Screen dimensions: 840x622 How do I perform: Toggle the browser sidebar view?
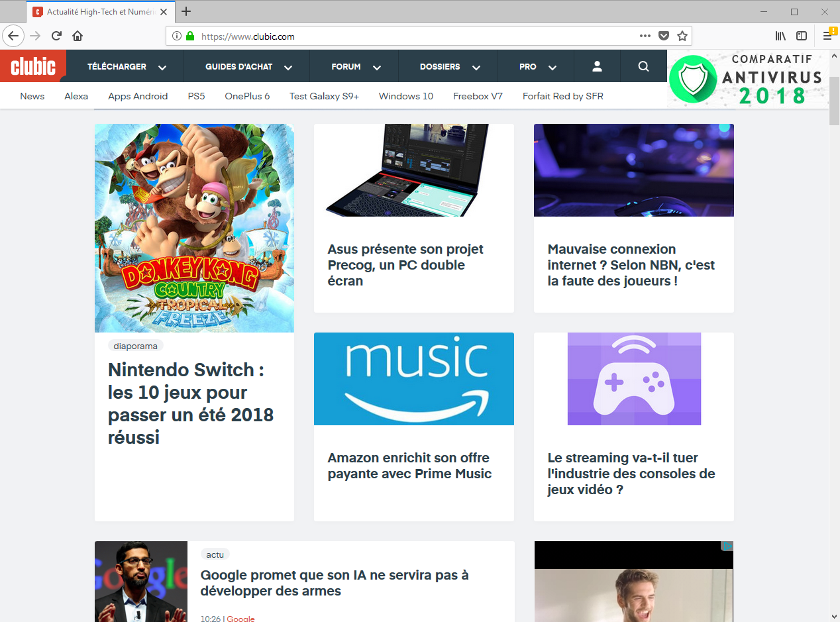click(x=802, y=36)
